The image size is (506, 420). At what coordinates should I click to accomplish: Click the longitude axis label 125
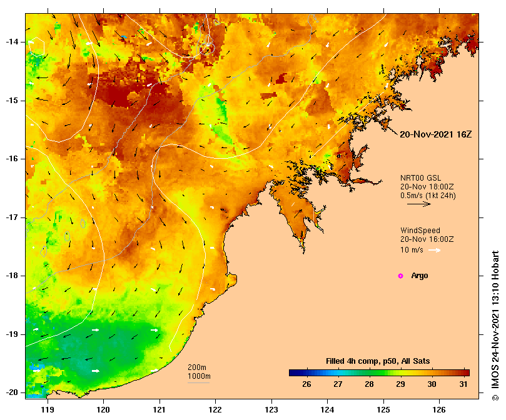point(383,409)
